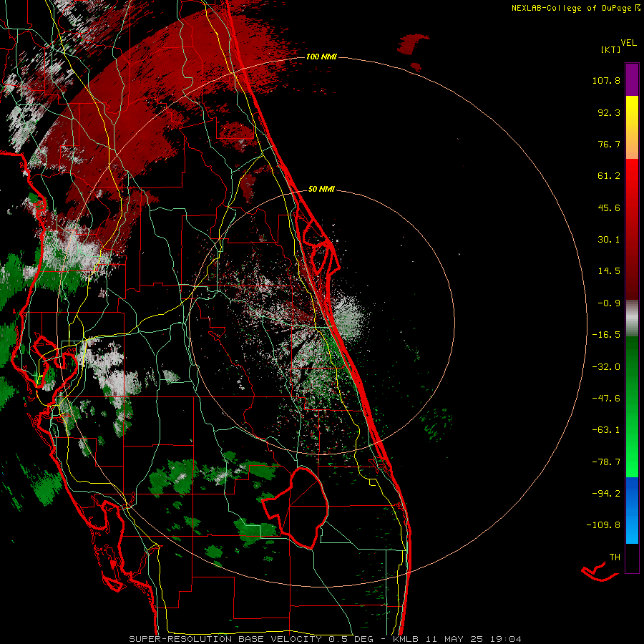The width and height of the screenshot is (644, 644).
Task: Click the 14.5 velocity scale label
Action: [609, 271]
